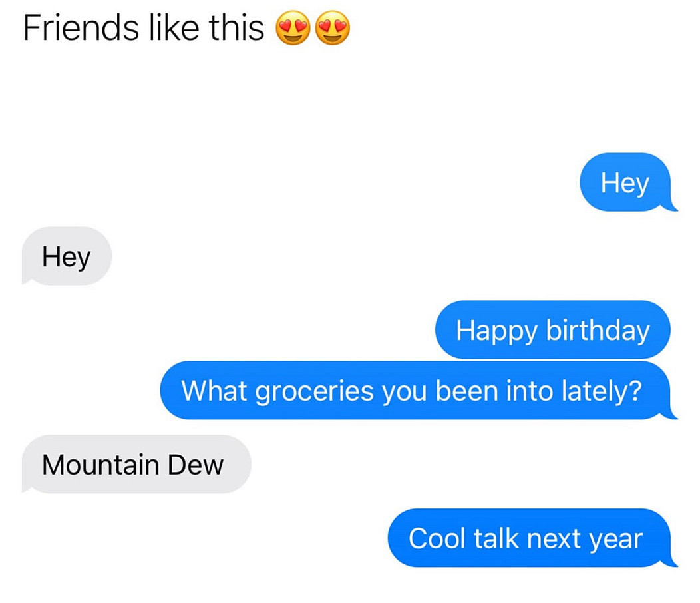Select the 'Friends like this' caption text
Image resolution: width=700 pixels, height=603 pixels.
[143, 28]
